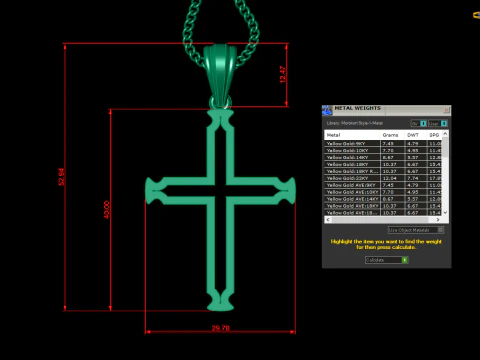Click the 52.94 height dimension label

(x=62, y=177)
